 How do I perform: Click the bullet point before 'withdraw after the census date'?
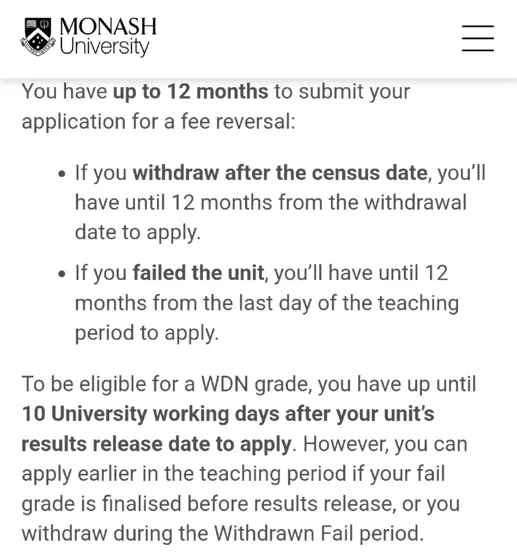pyautogui.click(x=62, y=174)
